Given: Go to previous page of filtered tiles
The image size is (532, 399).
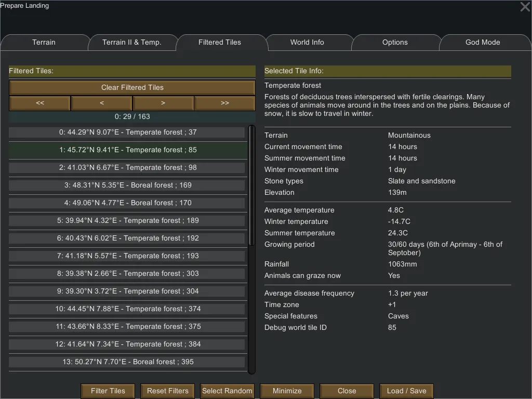Looking at the screenshot, I should click(101, 103).
